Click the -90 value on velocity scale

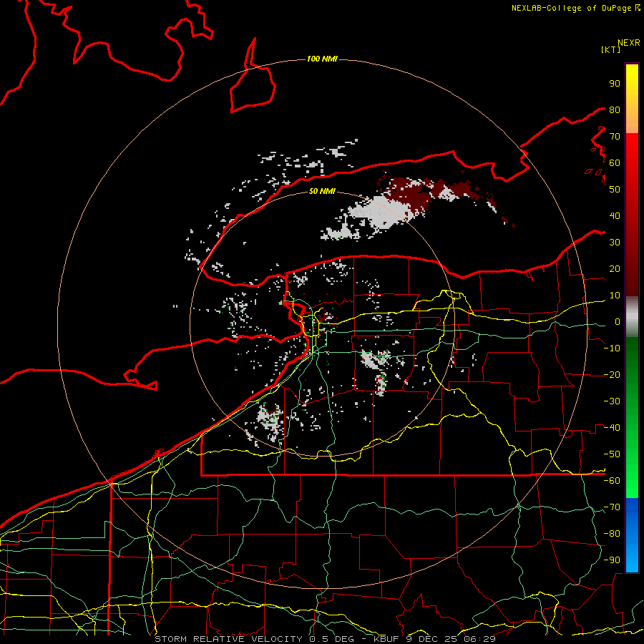point(612,560)
